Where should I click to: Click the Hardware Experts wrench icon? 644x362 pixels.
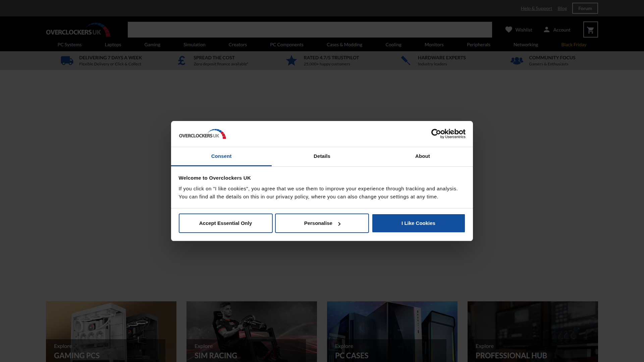point(406,60)
